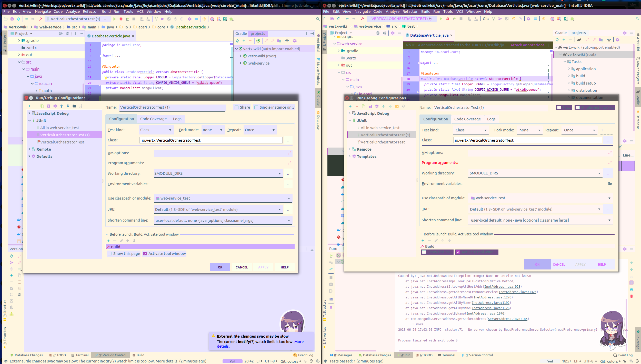Open IDE Settings via the gear icon
This screenshot has height=364, width=641.
[x=189, y=19]
